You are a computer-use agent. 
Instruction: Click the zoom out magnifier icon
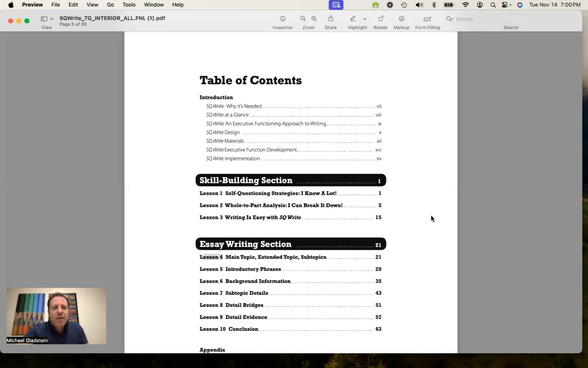tap(303, 19)
